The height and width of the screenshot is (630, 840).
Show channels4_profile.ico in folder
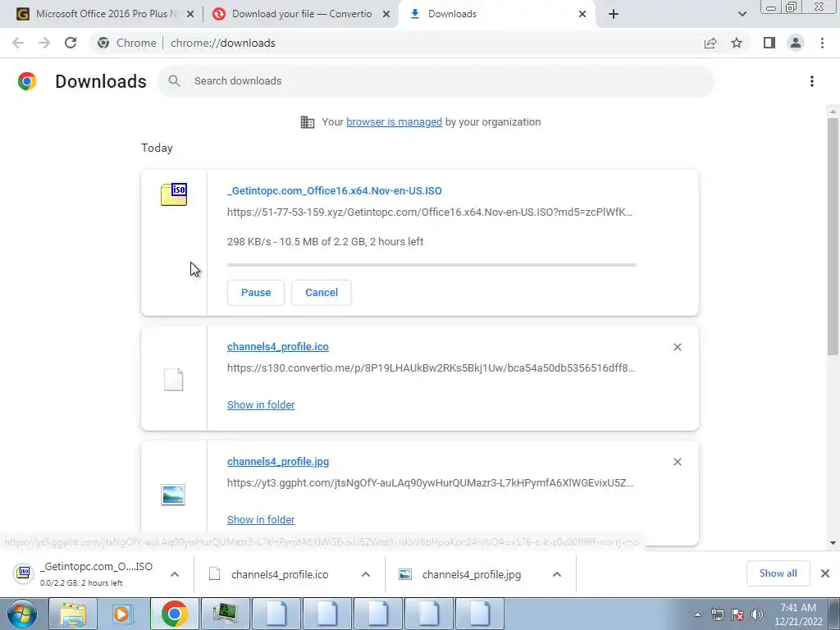(x=261, y=405)
